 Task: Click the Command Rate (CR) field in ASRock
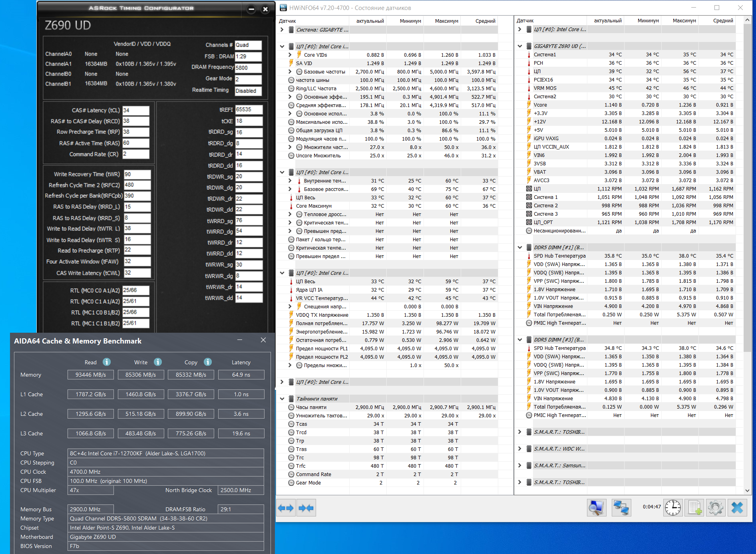point(136,154)
